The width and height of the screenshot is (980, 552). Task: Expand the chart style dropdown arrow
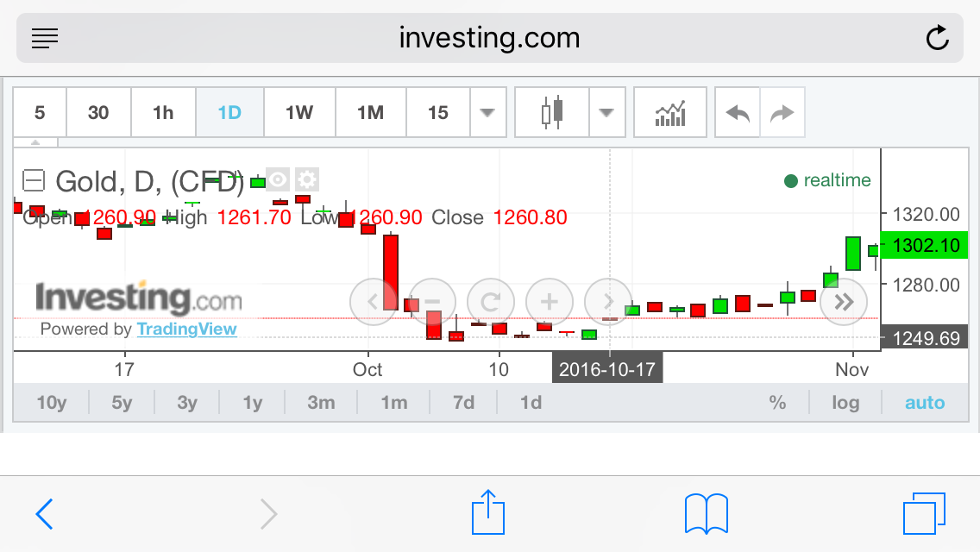click(606, 112)
